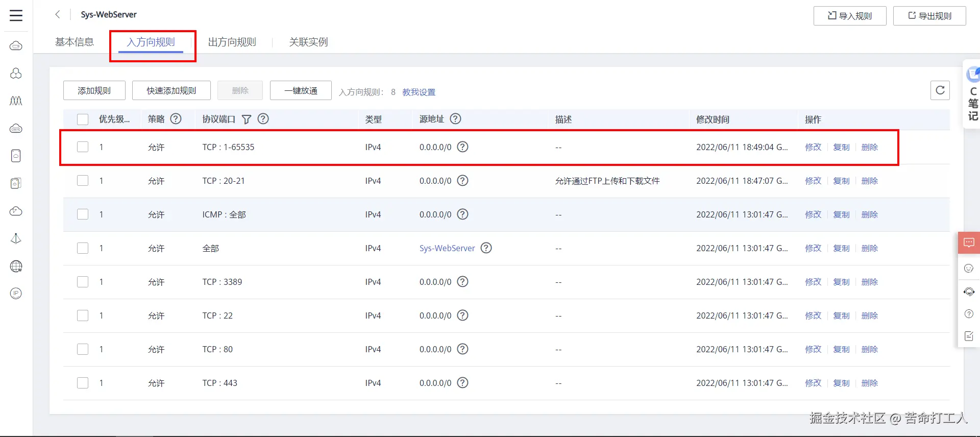Open help icon beside 策略 column header
This screenshot has width=980, height=437.
176,119
